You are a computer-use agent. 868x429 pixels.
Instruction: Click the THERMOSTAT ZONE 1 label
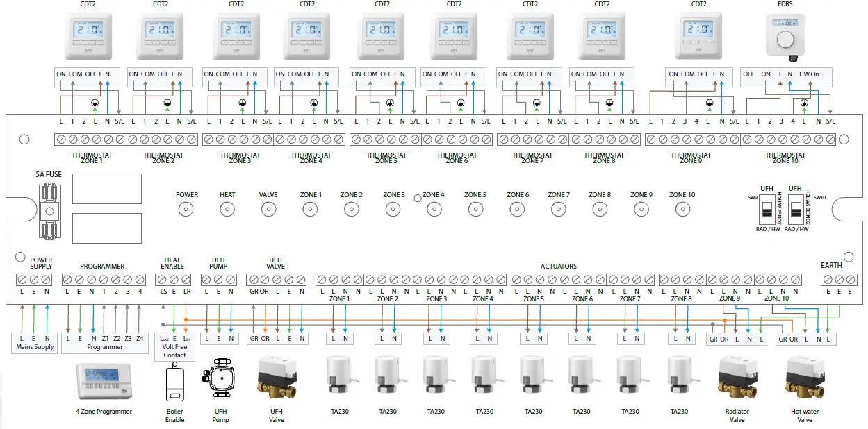tap(91, 158)
